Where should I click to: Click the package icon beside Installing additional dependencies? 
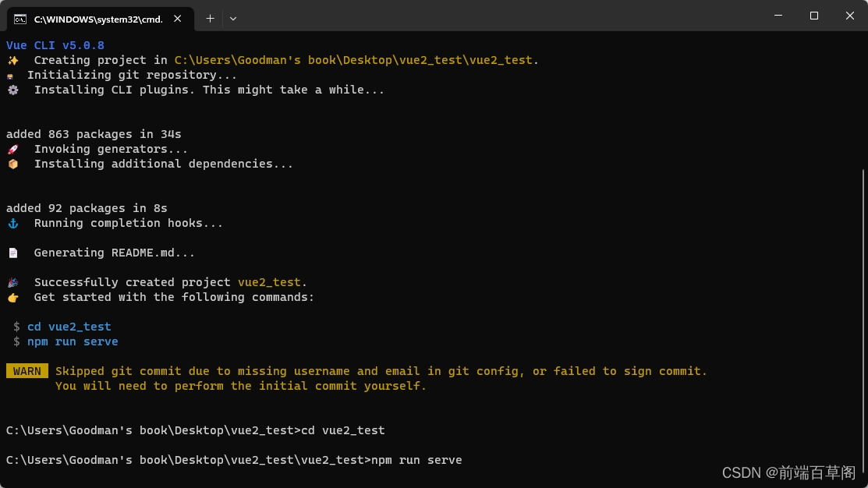pyautogui.click(x=13, y=164)
